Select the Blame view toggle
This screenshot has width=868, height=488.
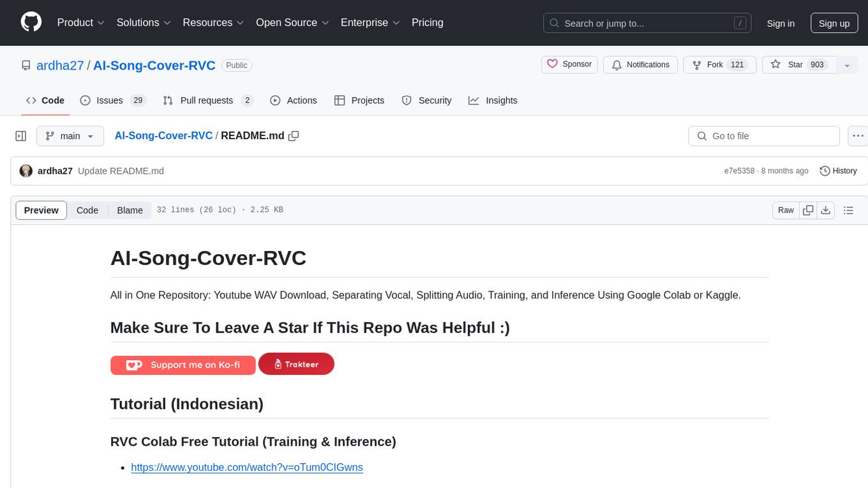(130, 210)
